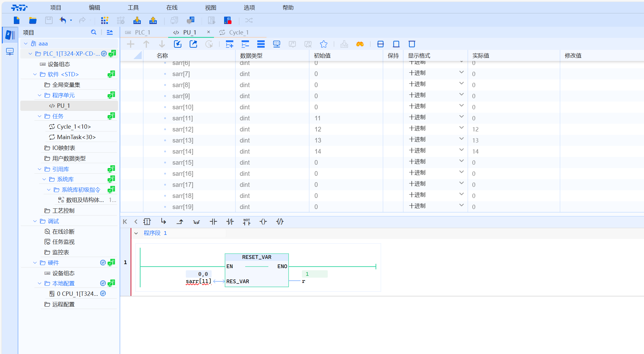This screenshot has width=644, height=354.
Task: Open display format dropdown for sarr[15]
Action: tap(461, 161)
